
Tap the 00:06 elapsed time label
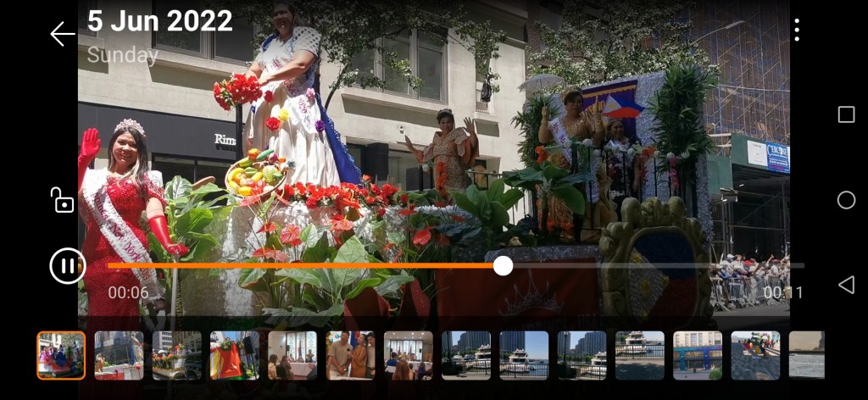[x=128, y=293]
